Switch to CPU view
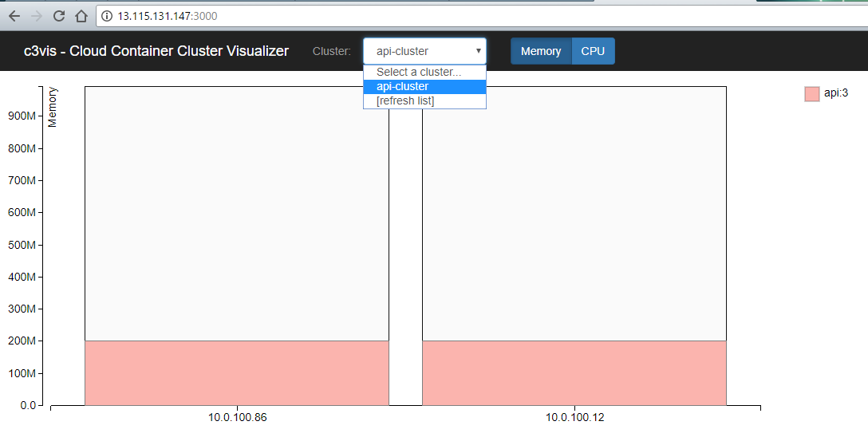This screenshot has width=868, height=441. pos(593,51)
